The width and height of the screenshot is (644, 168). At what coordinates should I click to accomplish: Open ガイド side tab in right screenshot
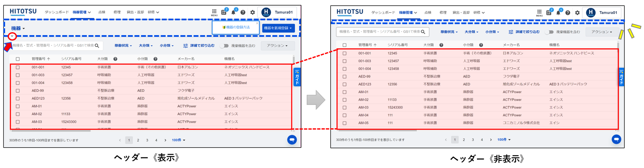(x=622, y=77)
